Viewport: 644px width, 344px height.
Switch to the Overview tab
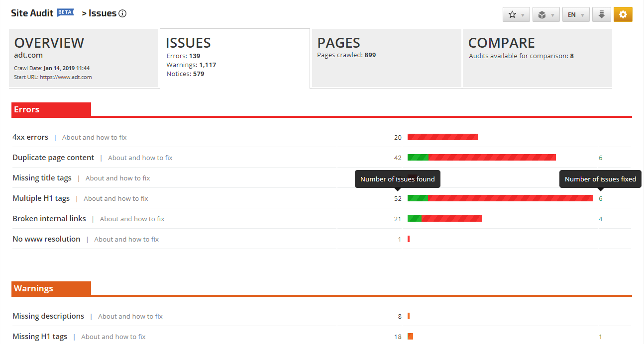point(84,58)
